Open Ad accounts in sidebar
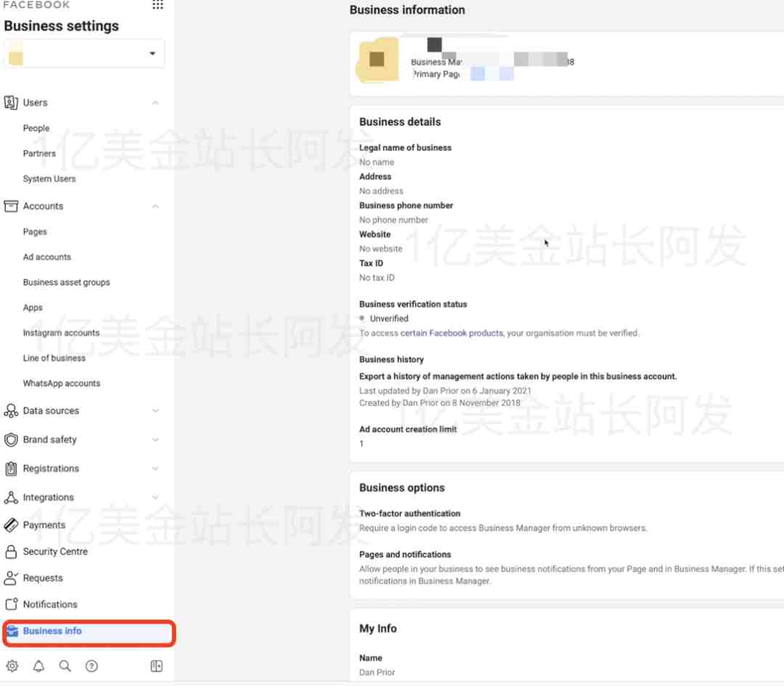This screenshot has width=784, height=686. click(x=47, y=257)
